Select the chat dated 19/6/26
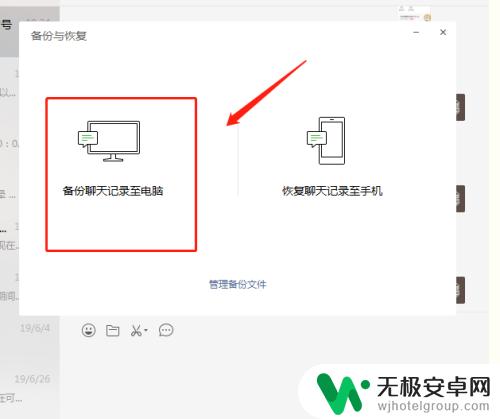Screen dimensions: 500x419 pos(30,390)
